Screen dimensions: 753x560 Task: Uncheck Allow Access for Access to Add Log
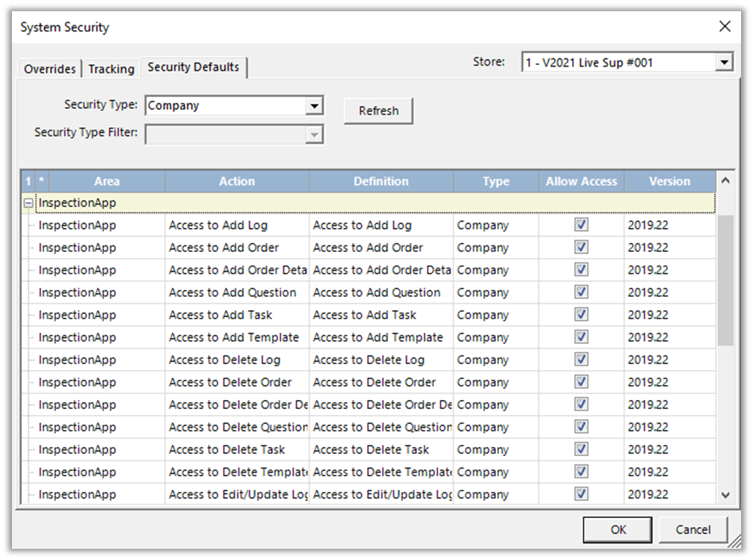click(581, 225)
